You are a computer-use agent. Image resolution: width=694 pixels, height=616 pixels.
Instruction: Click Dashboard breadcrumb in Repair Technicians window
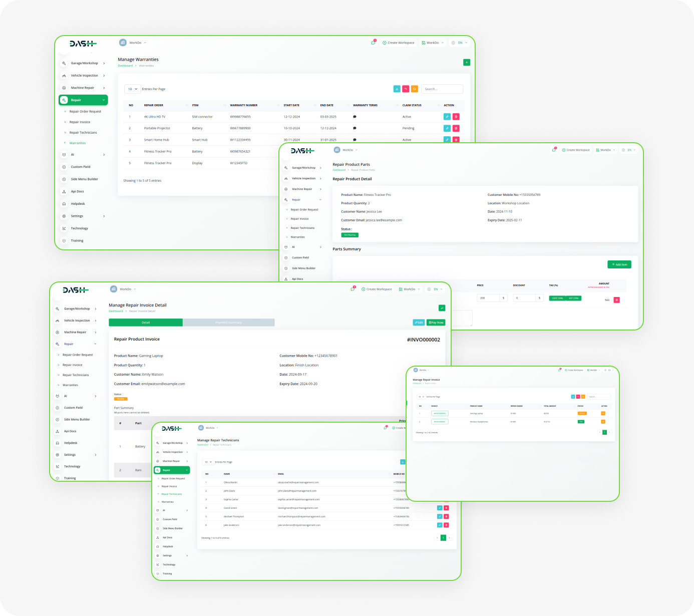point(203,445)
